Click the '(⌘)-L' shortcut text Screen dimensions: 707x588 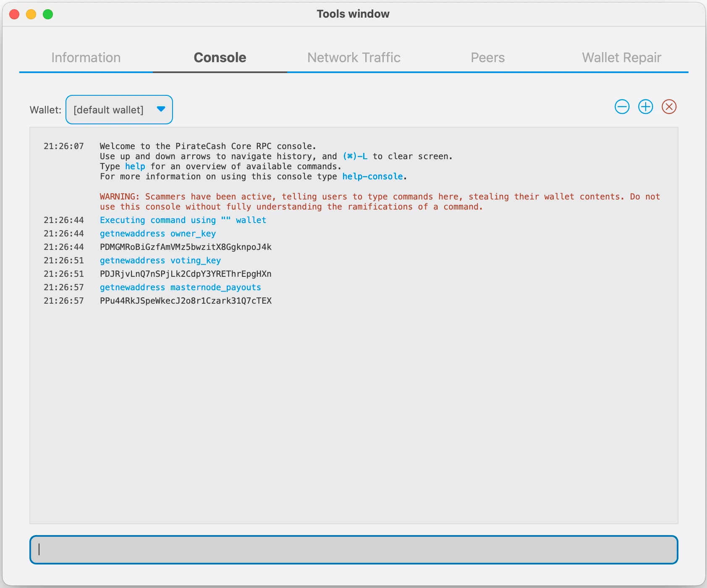[x=355, y=156]
